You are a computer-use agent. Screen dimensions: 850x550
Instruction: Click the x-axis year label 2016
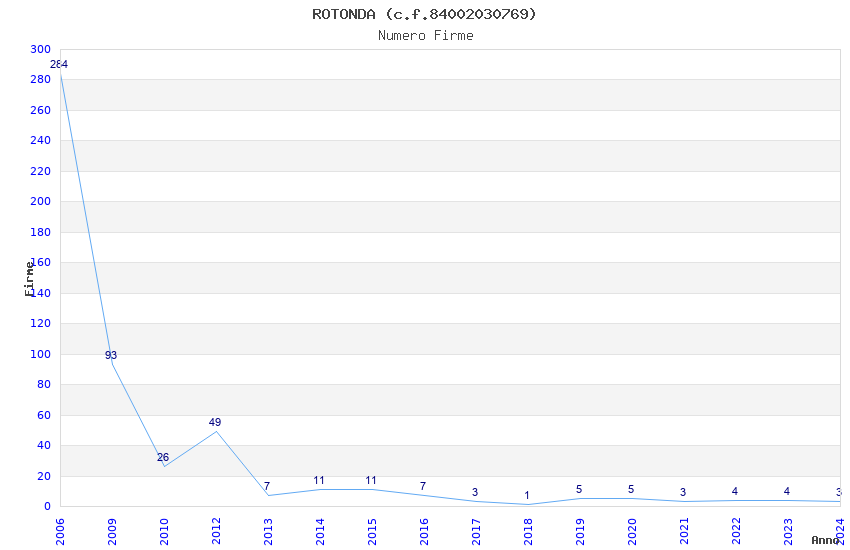(424, 532)
